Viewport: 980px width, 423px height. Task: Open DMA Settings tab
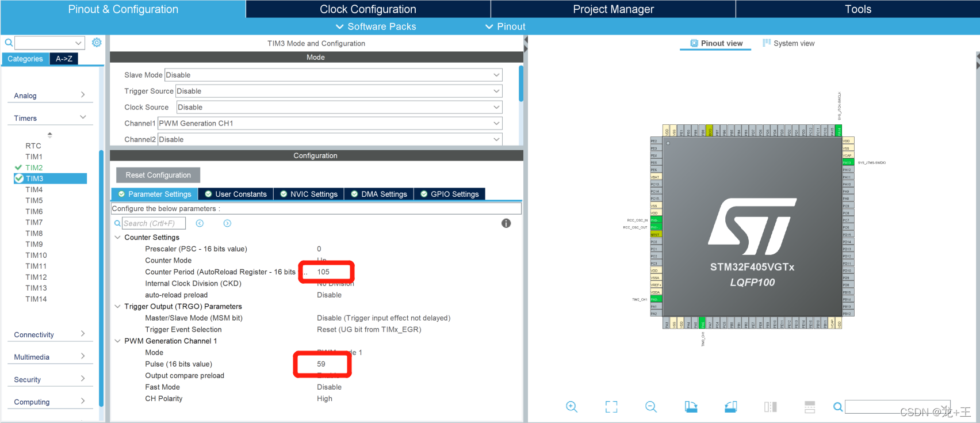(x=379, y=194)
